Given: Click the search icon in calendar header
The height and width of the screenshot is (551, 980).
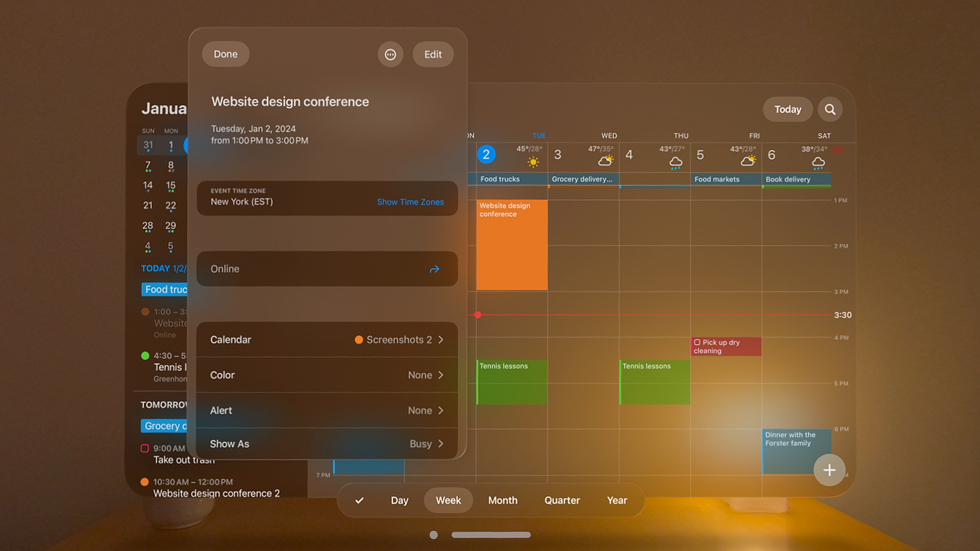Looking at the screenshot, I should (x=829, y=108).
